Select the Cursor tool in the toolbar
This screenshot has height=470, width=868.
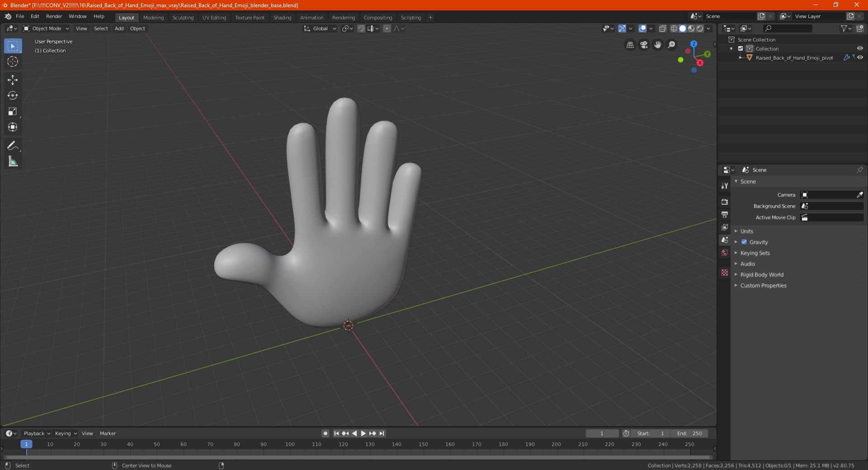point(13,61)
